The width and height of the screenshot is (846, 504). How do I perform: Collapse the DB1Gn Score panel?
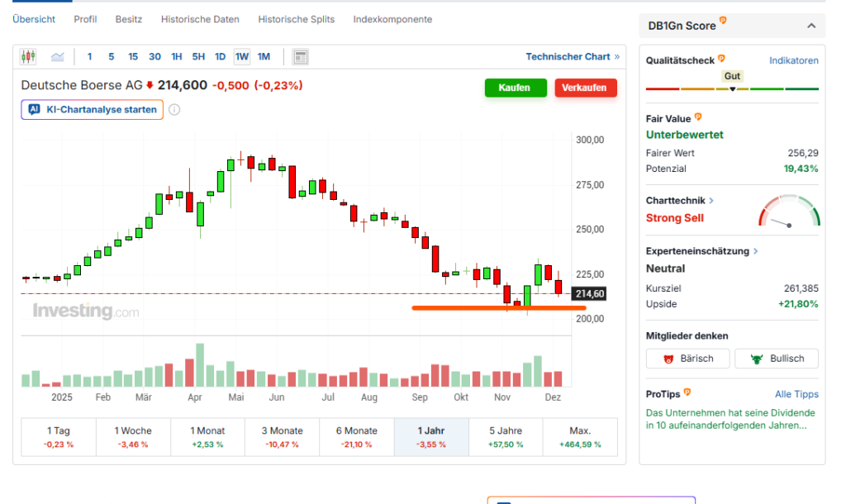click(810, 26)
